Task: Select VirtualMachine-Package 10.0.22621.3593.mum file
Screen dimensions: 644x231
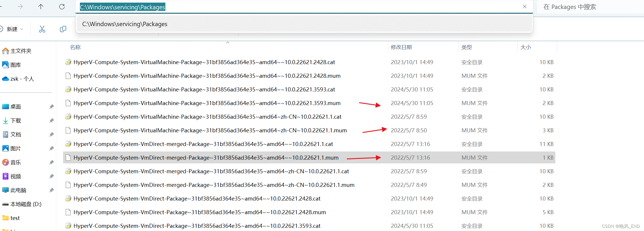Action: tap(309, 103)
